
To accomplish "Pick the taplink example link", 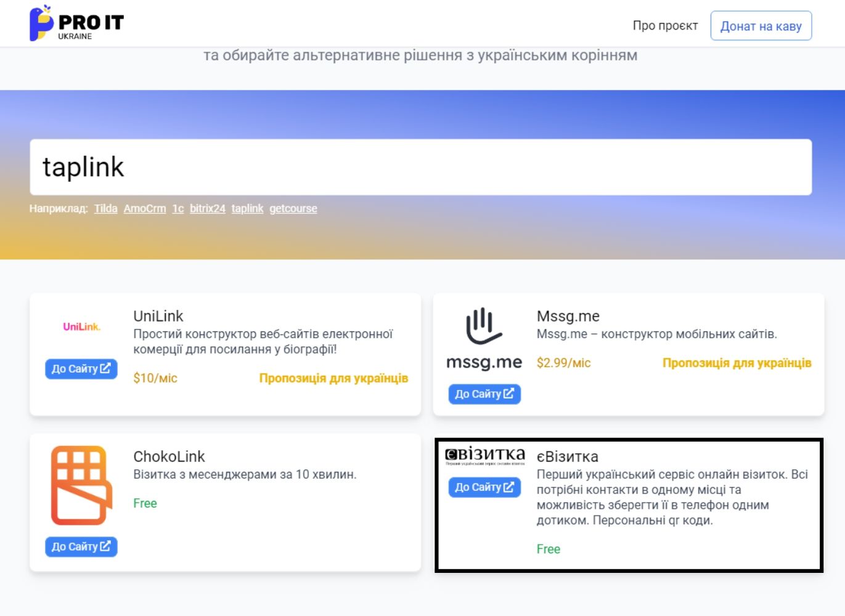I will 247,209.
